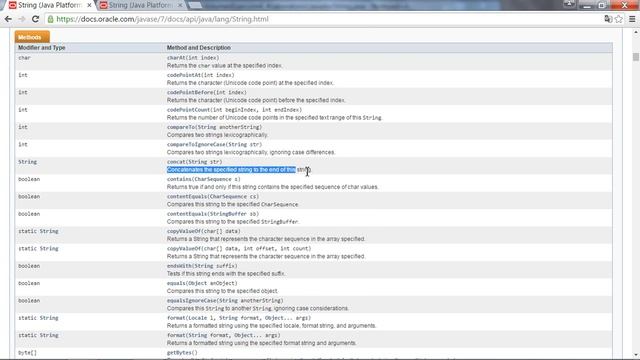The width and height of the screenshot is (640, 360).
Task: Open a new tab with the new-tab button
Action: pyautogui.click(x=195, y=5)
